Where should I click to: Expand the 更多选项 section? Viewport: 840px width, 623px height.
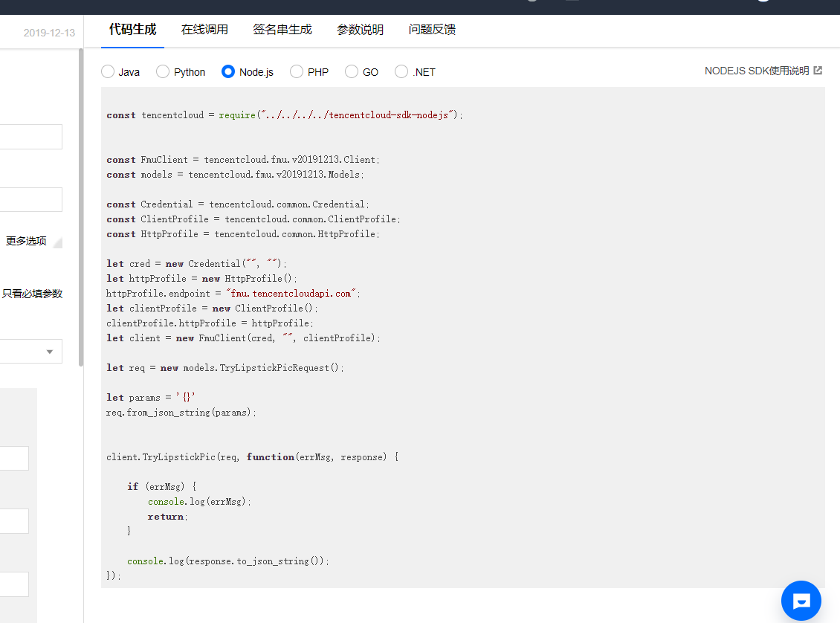26,241
